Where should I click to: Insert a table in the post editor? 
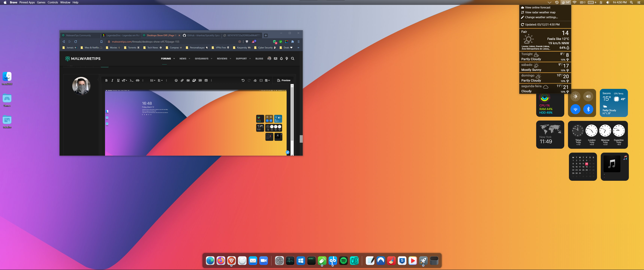coord(206,80)
